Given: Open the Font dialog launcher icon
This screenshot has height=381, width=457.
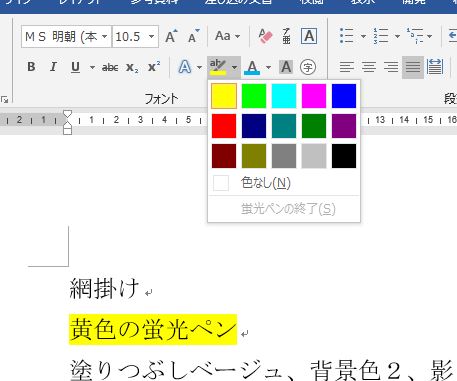Looking at the screenshot, I should [x=4, y=99].
